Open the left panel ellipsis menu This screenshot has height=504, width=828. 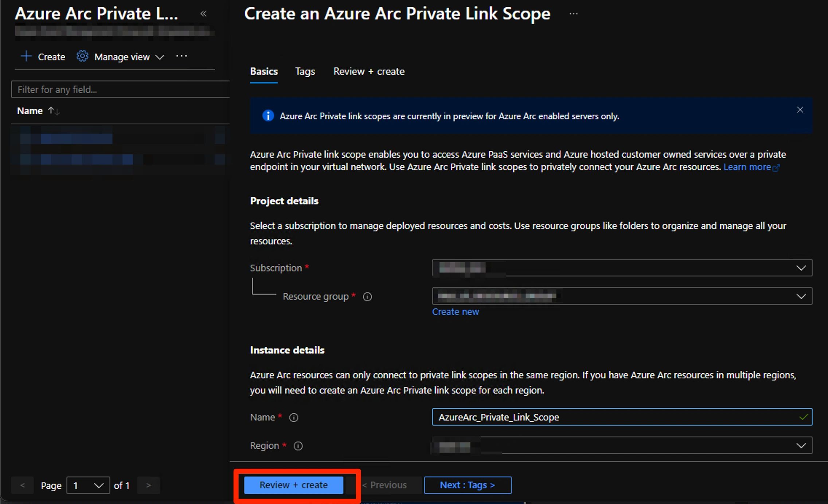181,56
